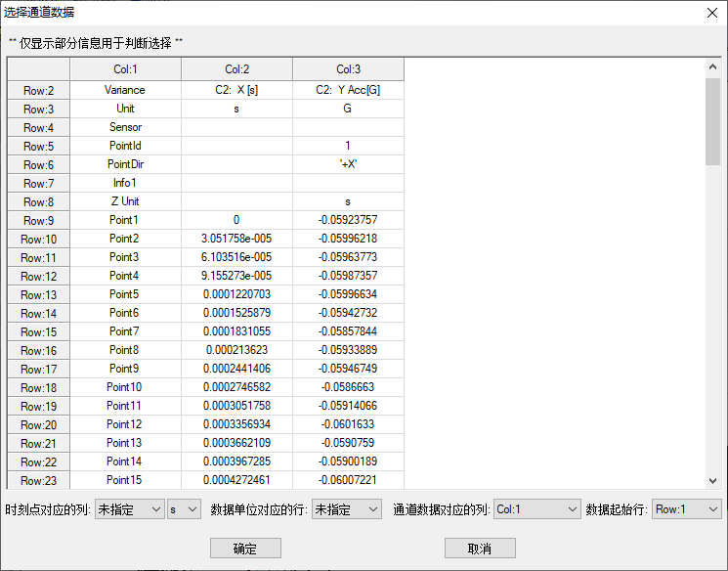Select the Row:3 row header
Screen dimensions: 728x571
[38, 109]
